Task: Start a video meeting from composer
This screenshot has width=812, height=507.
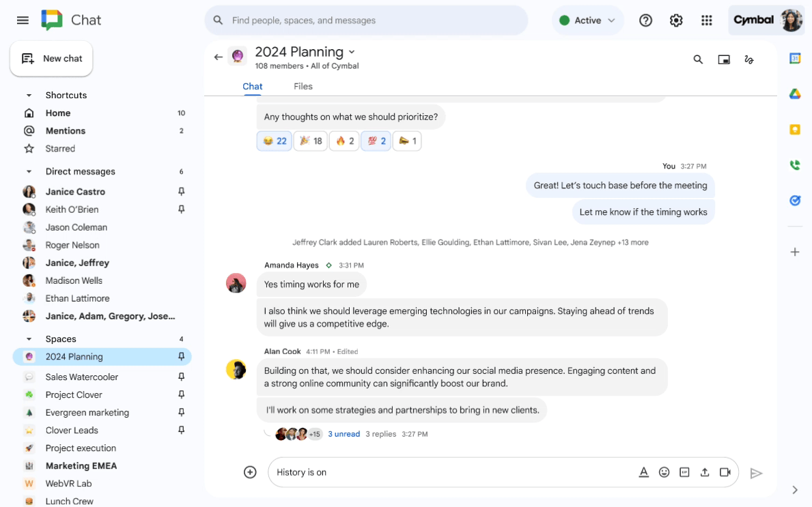Action: [725, 472]
